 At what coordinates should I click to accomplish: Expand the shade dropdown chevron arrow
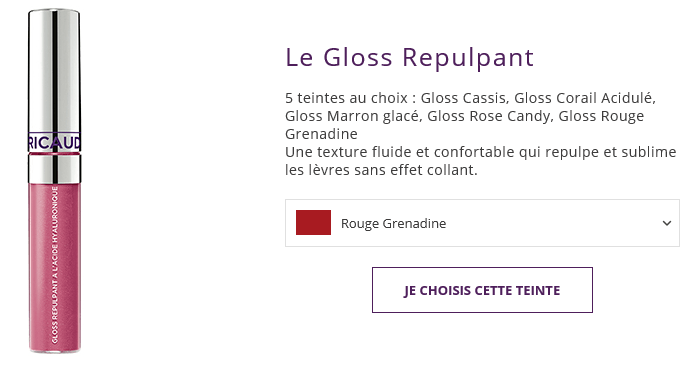[666, 223]
